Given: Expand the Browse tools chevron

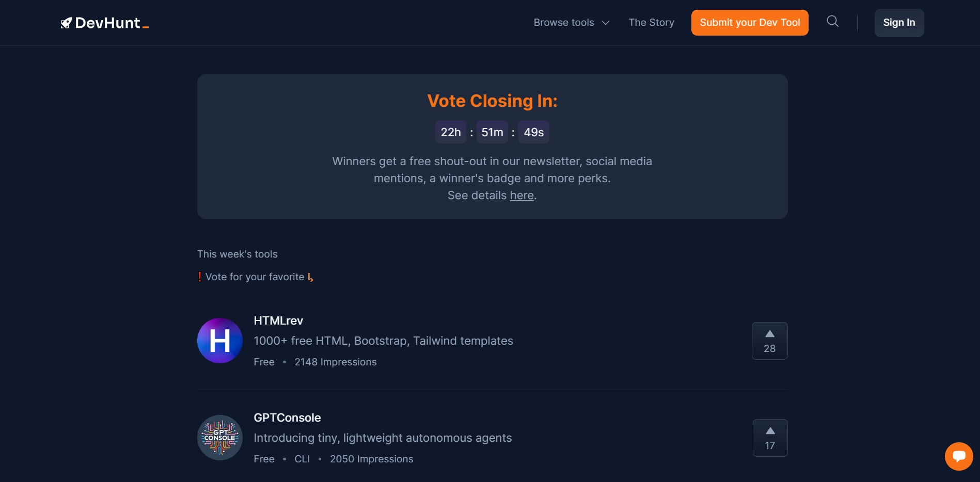Looking at the screenshot, I should pos(606,23).
